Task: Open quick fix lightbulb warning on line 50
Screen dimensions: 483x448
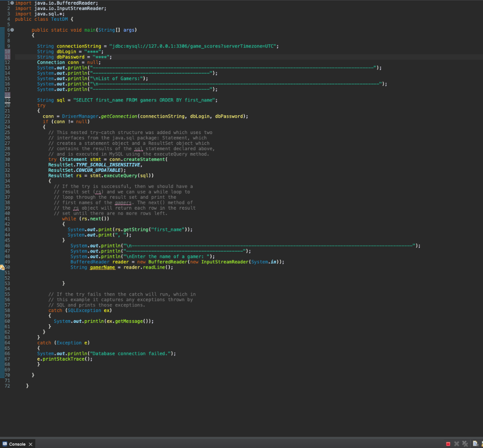Action: point(2,267)
